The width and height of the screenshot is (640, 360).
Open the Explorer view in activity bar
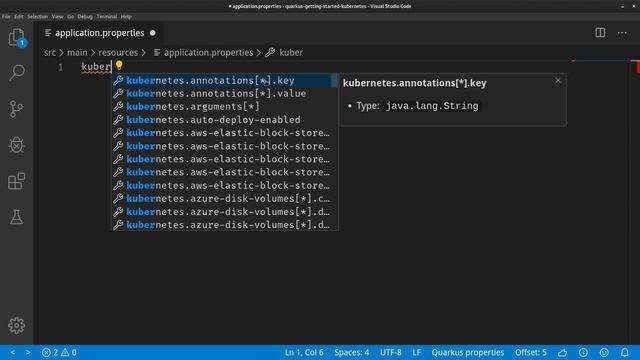(x=16, y=37)
